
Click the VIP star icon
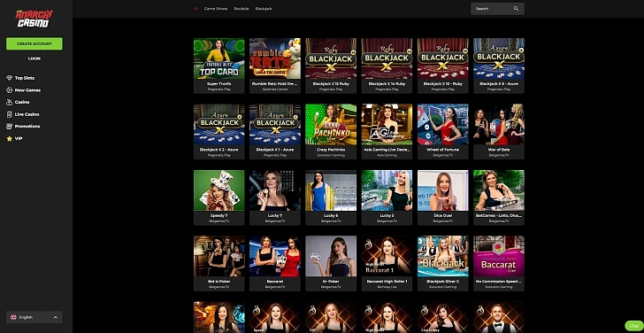pos(10,138)
